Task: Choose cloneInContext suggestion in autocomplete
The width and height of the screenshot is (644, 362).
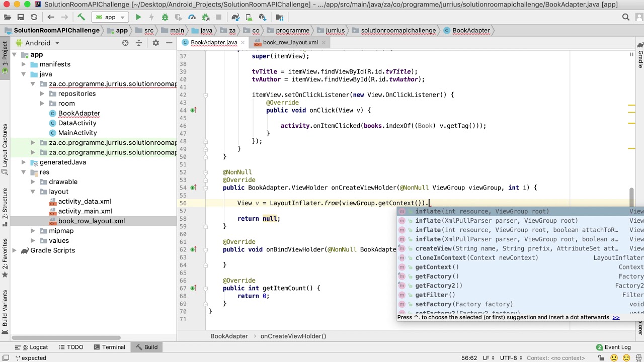Action: pyautogui.click(x=521, y=258)
